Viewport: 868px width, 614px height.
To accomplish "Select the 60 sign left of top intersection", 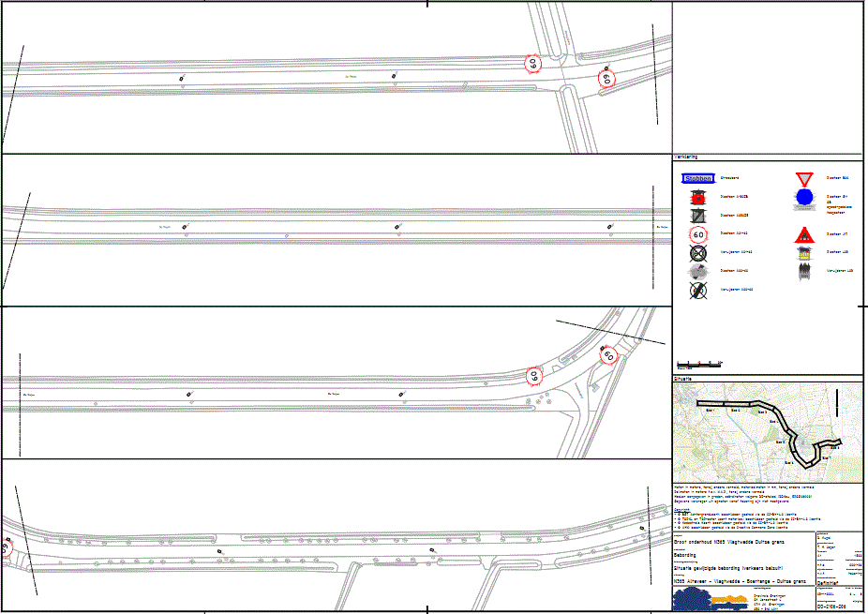I will [533, 65].
